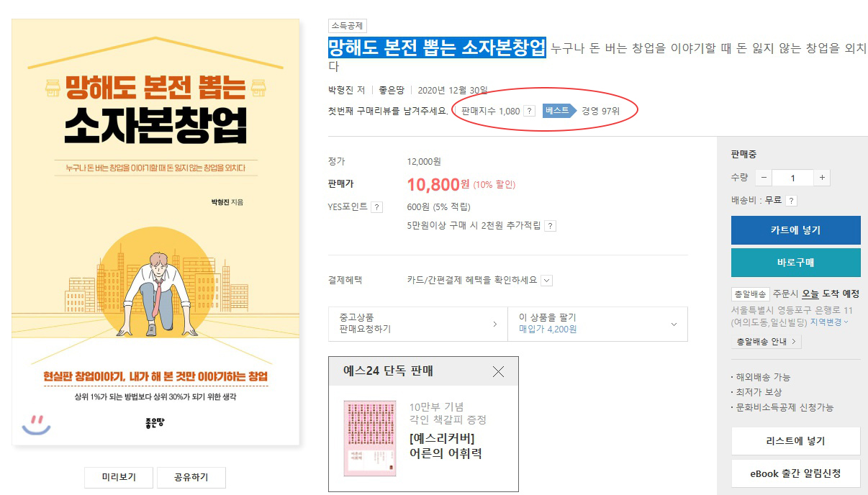Open the 지역변경 region dropdown

829,322
